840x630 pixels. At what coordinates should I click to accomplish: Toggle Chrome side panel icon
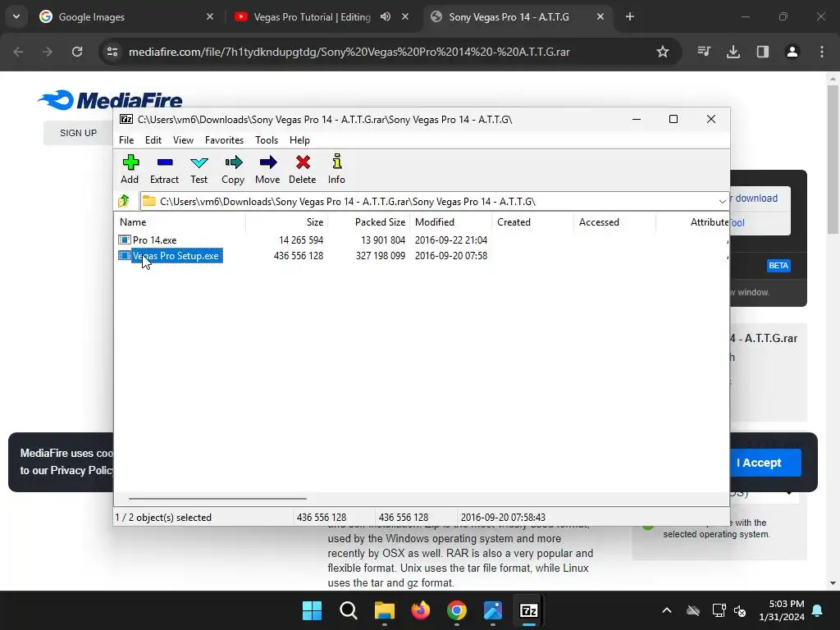pyautogui.click(x=763, y=52)
